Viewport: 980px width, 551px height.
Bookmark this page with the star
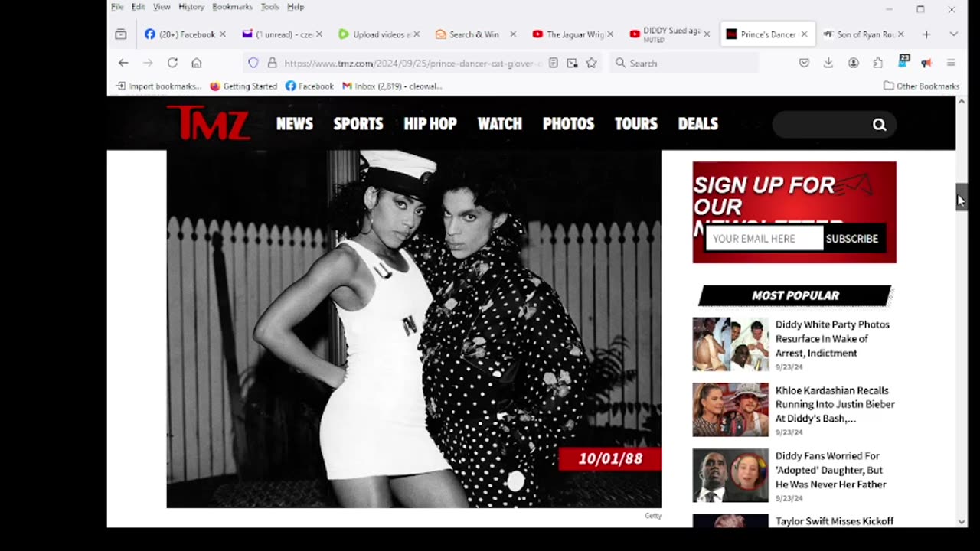click(x=591, y=63)
